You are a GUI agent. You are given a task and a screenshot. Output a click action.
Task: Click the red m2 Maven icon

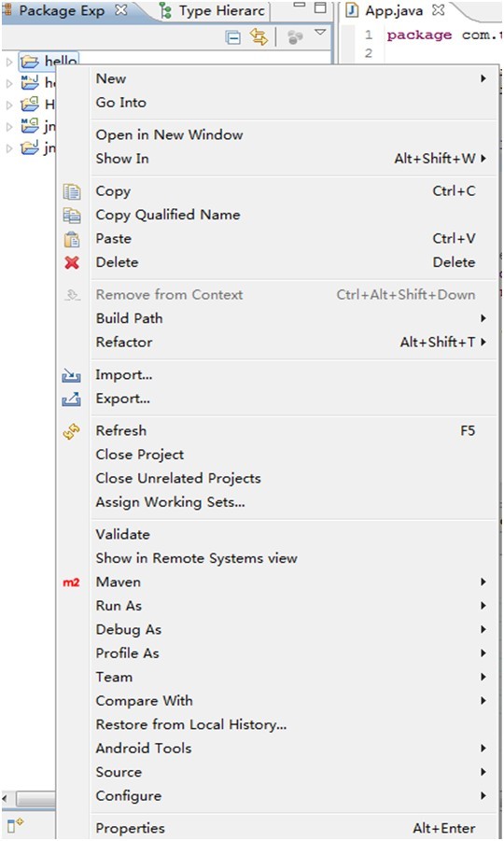[71, 582]
